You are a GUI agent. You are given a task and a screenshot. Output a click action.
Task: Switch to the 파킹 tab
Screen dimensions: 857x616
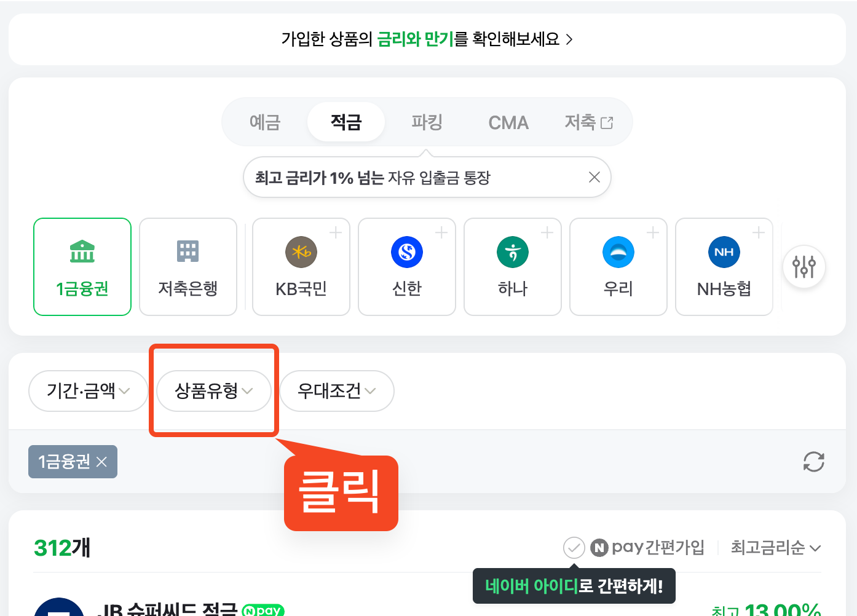tap(427, 122)
